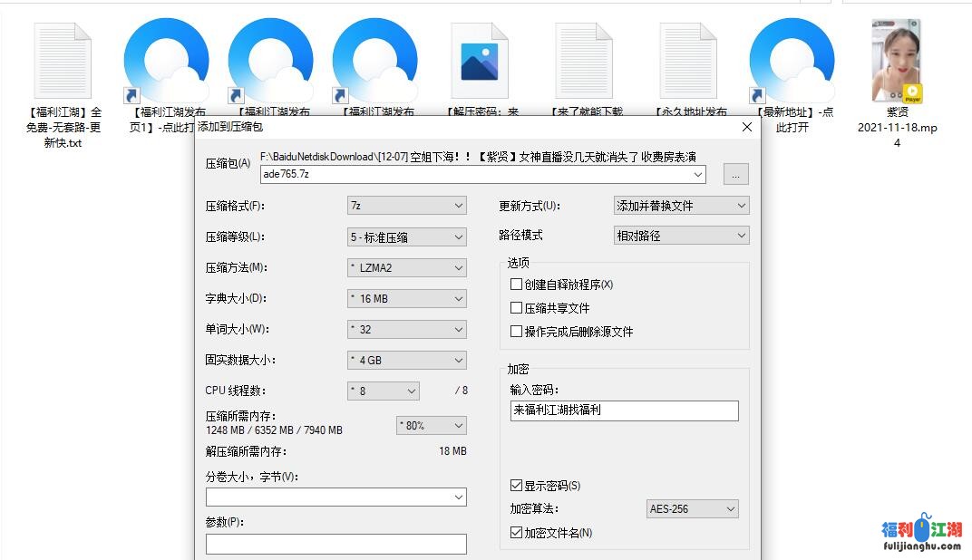The height and width of the screenshot is (560, 972).
Task: Tick 操作完成后删除源文件 checkbox
Action: [517, 332]
